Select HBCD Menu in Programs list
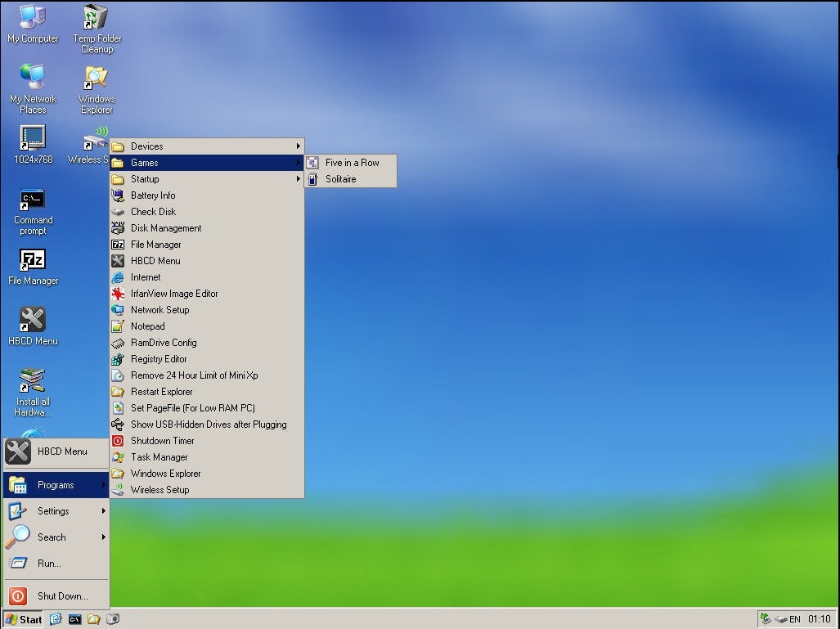 (x=207, y=261)
